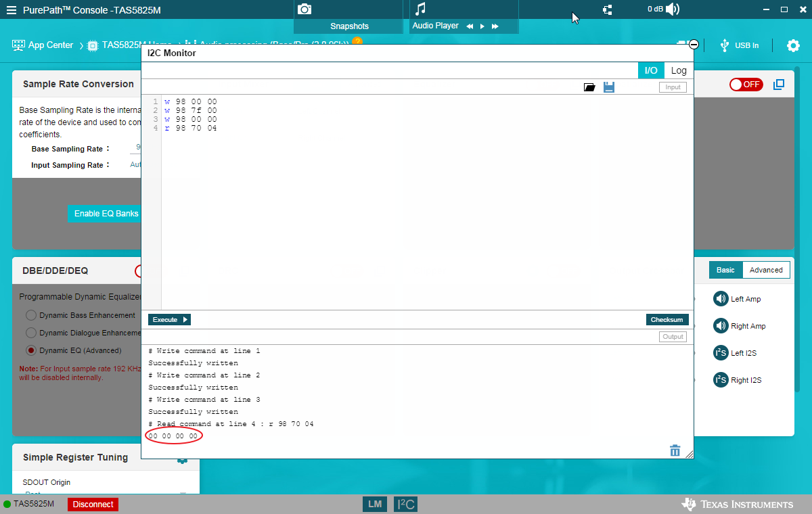Select Dynamic Dialogue Enhancement radio button
Image resolution: width=812 pixels, height=514 pixels.
[x=31, y=333]
